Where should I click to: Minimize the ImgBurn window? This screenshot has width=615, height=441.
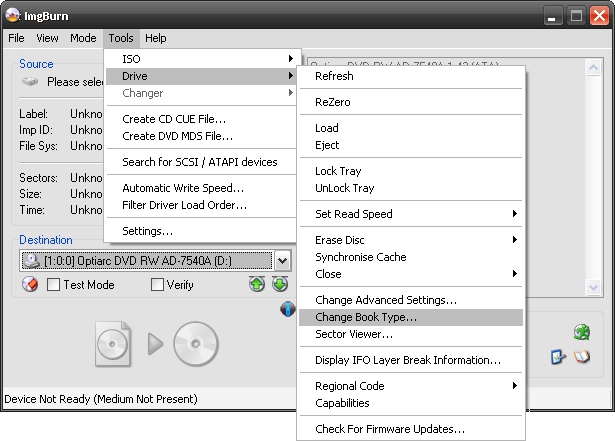click(552, 16)
